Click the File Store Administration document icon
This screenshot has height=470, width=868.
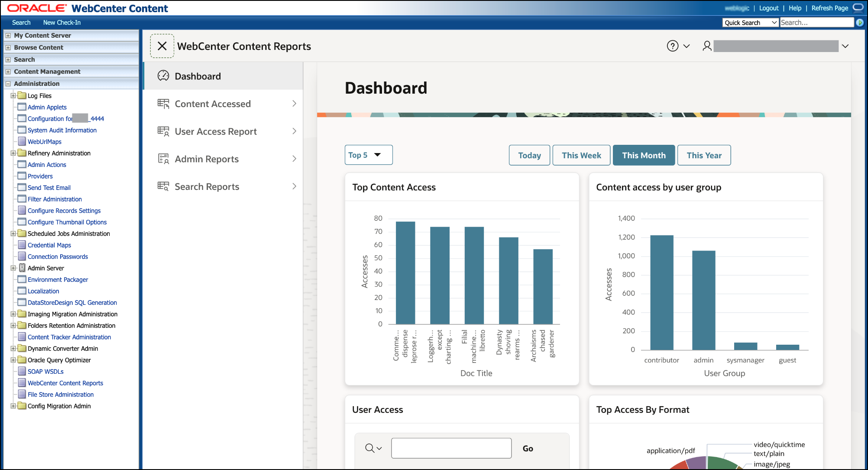22,395
